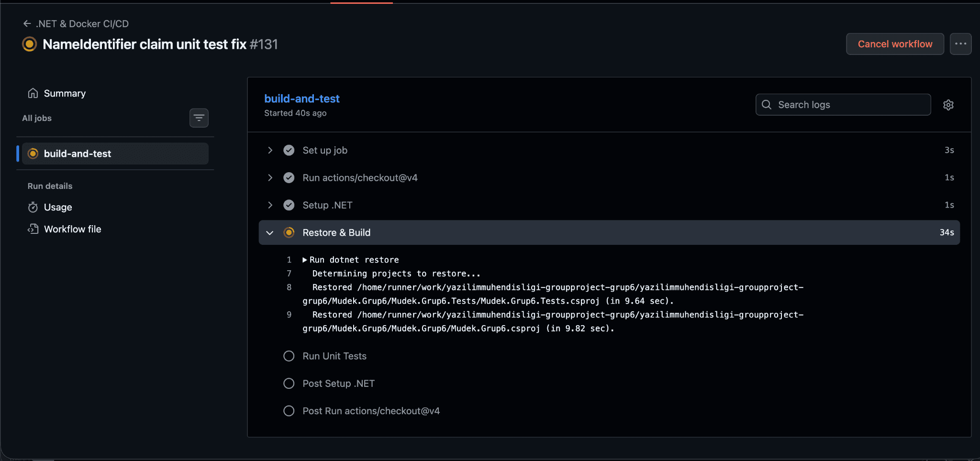Screen dimensions: 980x461
Task: Click the log line restoring Mudek.Grup6.Tests.csproj
Action: (x=553, y=294)
